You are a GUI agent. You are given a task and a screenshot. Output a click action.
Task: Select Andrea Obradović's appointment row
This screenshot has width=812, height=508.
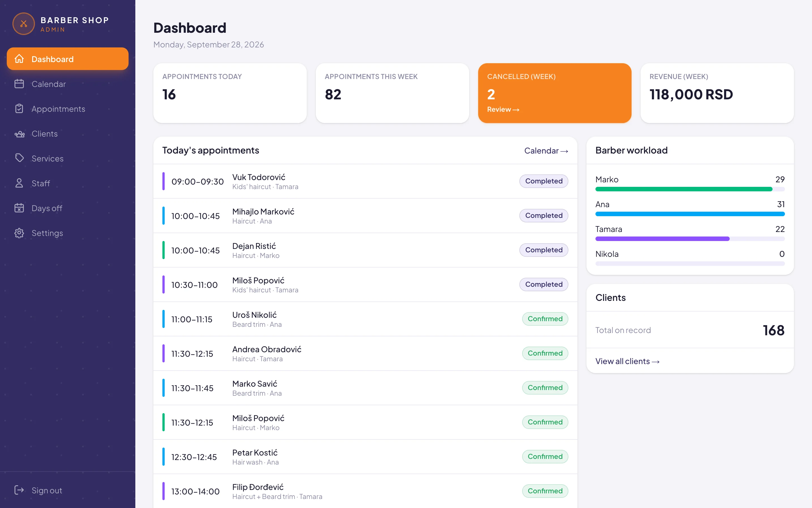click(x=365, y=353)
